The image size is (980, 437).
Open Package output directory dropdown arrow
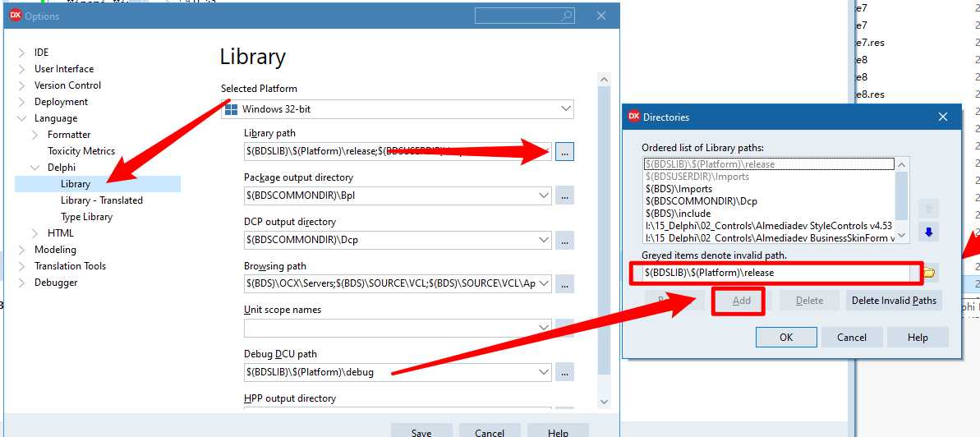pyautogui.click(x=544, y=195)
